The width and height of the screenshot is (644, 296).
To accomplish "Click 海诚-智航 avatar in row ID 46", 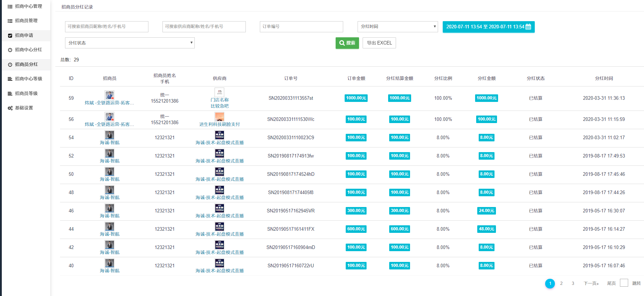I will coord(110,208).
